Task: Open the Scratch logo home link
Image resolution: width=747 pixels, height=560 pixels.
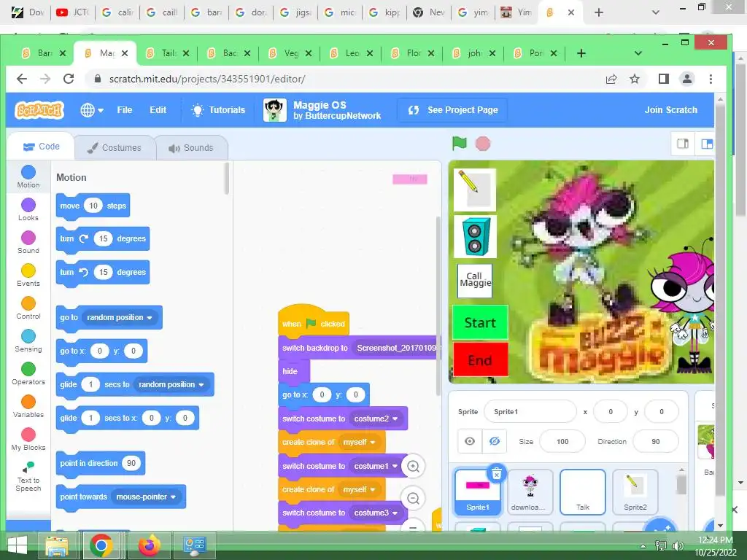Action: [x=39, y=110]
